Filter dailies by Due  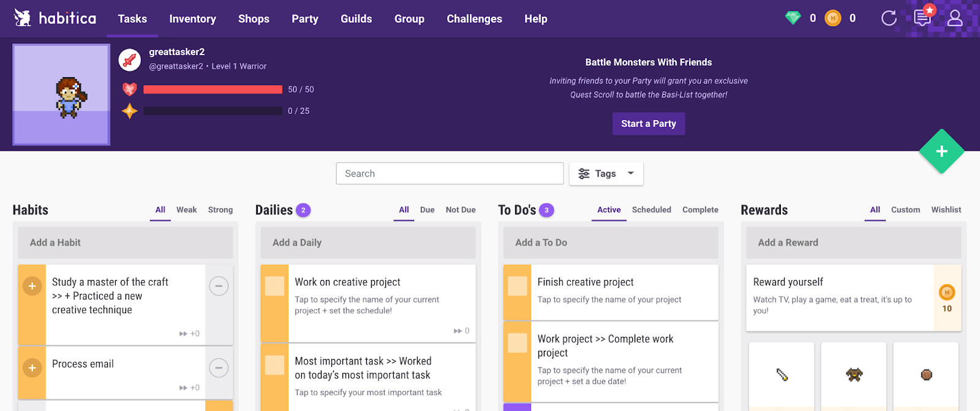427,209
